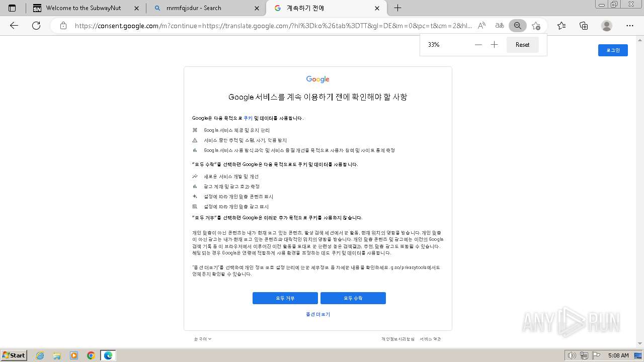Click the 모두 수락 button
Viewport: 644px width, 362px height.
coord(353,298)
